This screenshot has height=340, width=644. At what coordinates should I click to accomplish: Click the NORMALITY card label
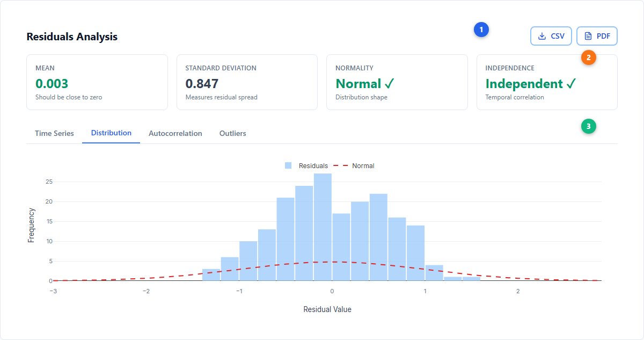(x=354, y=68)
